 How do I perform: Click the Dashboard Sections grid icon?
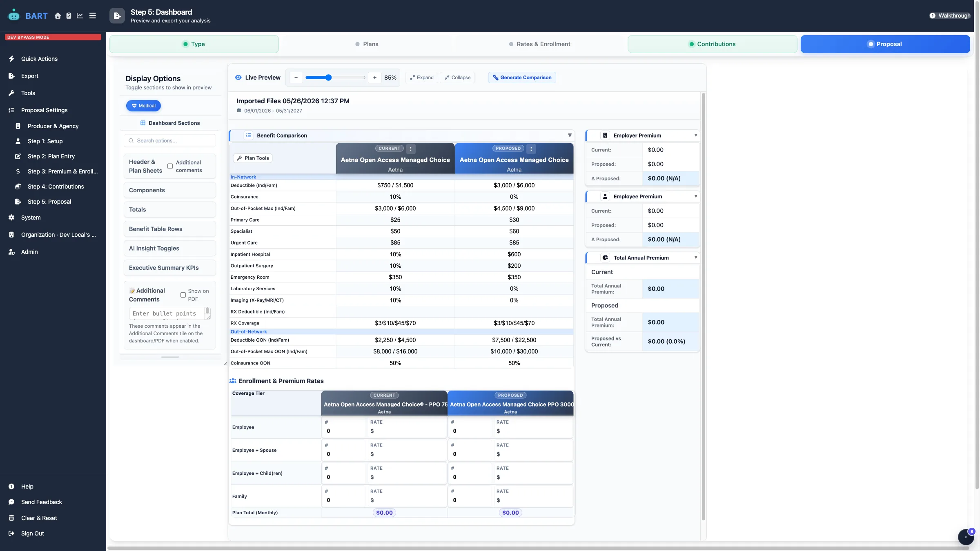tap(143, 123)
